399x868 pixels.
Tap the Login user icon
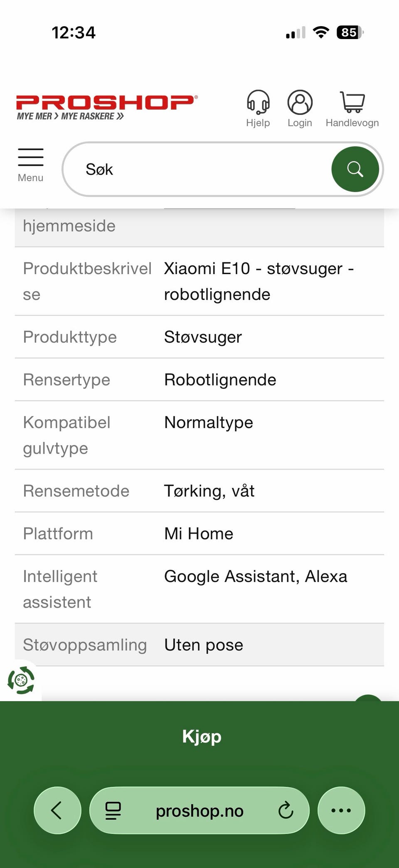pos(300,102)
